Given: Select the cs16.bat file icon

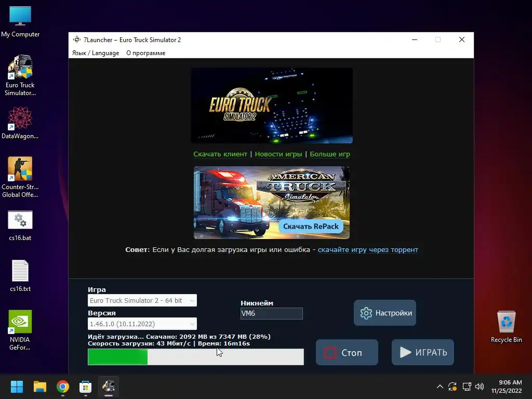Looking at the screenshot, I should coord(20,226).
